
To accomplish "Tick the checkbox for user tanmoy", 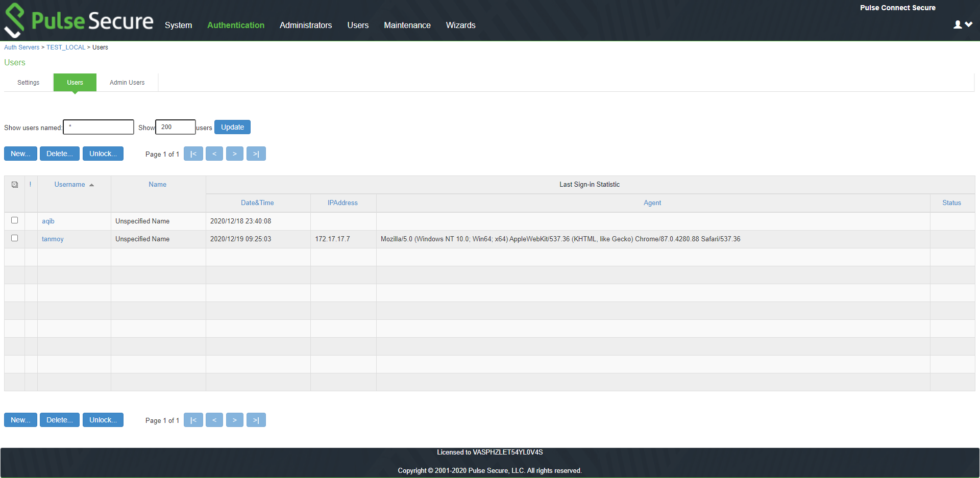I will [x=15, y=238].
